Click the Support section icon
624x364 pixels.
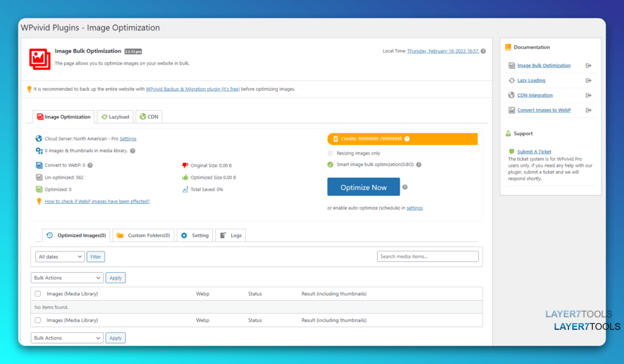pos(508,133)
